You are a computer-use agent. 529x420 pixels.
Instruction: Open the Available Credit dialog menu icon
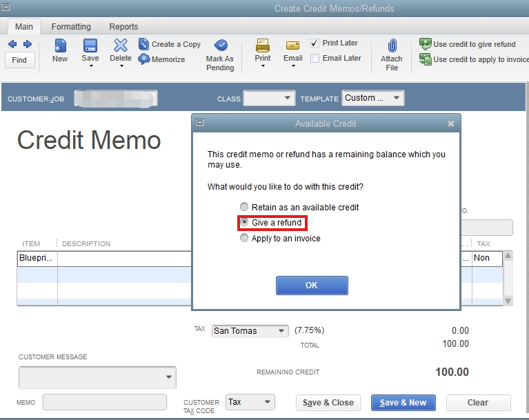click(200, 123)
